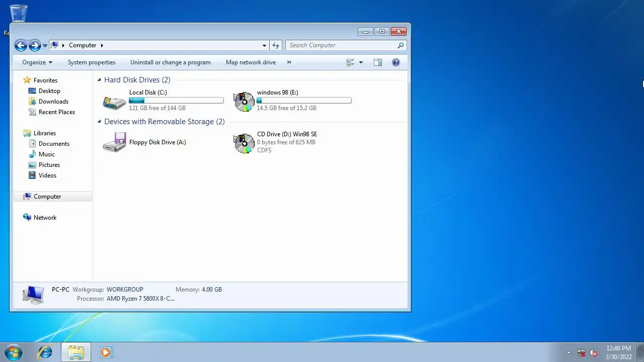Click the computer icon in address bar
Screen dimensions: 644x362
click(x=55, y=45)
